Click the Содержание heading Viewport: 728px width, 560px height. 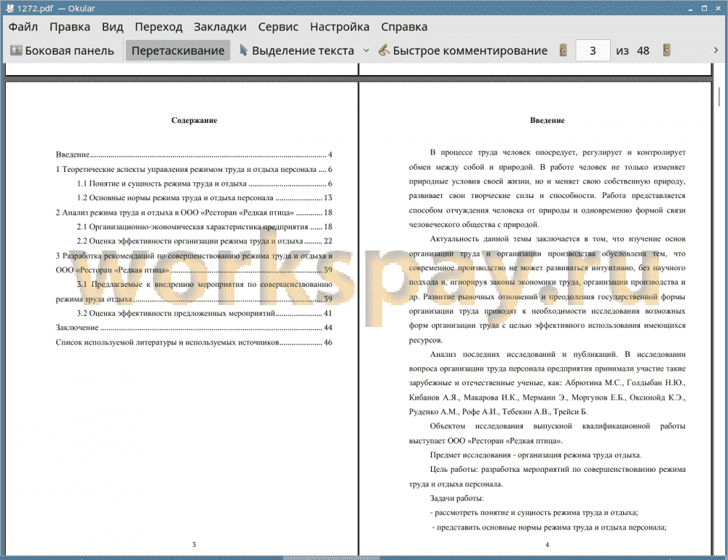tap(194, 120)
